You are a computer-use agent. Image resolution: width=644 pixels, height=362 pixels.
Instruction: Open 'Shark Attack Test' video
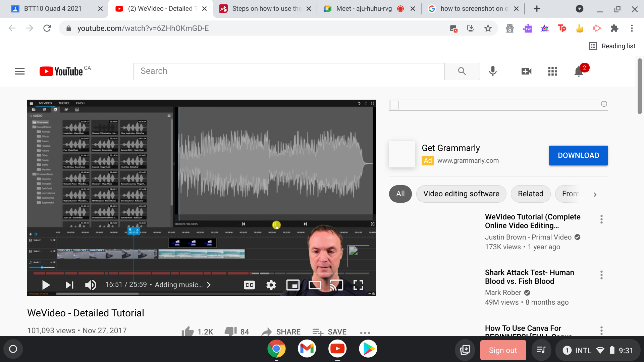(x=529, y=277)
